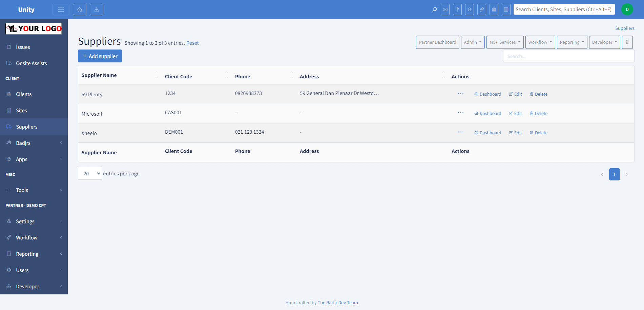Focus the table Search... input field
This screenshot has width=644, height=310.
[569, 56]
